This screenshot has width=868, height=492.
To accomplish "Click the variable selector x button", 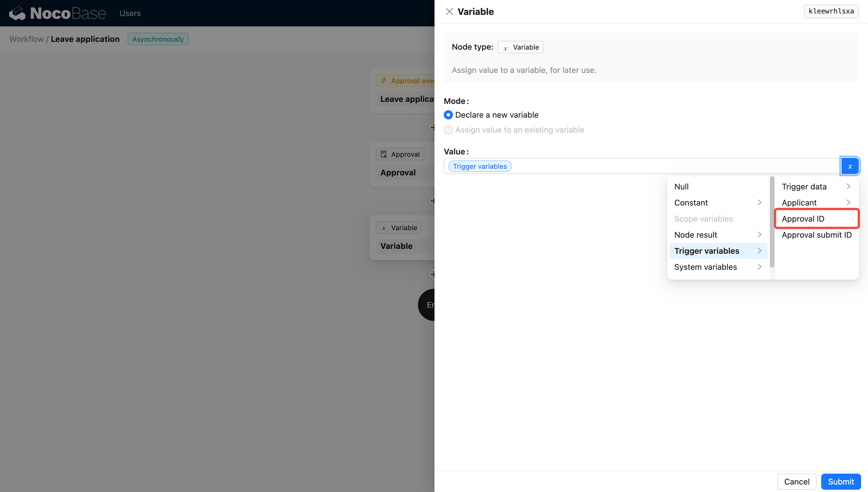I will [849, 166].
